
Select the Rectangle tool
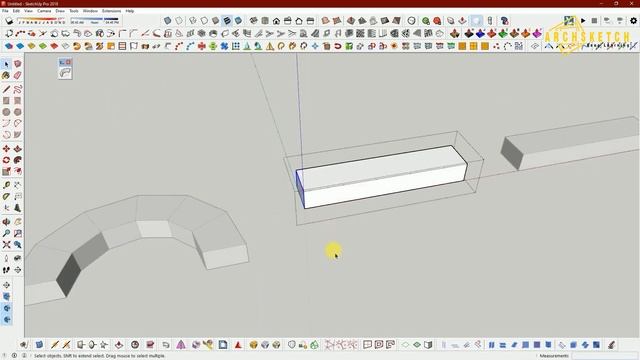(x=6, y=100)
